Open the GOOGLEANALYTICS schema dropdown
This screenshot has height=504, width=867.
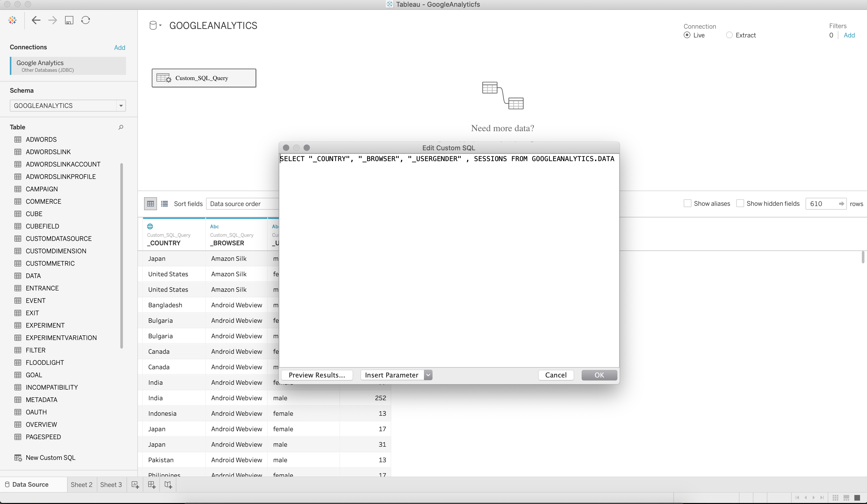click(x=121, y=106)
